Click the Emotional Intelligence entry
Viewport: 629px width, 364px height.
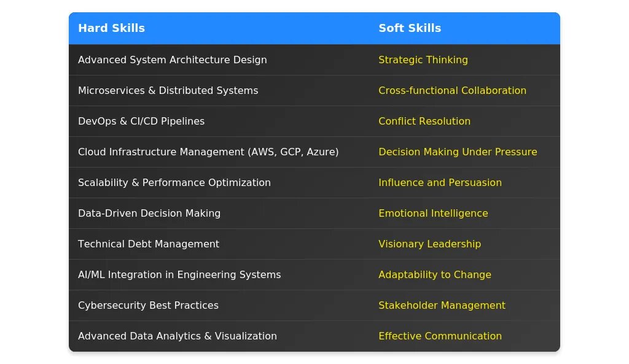(x=433, y=214)
